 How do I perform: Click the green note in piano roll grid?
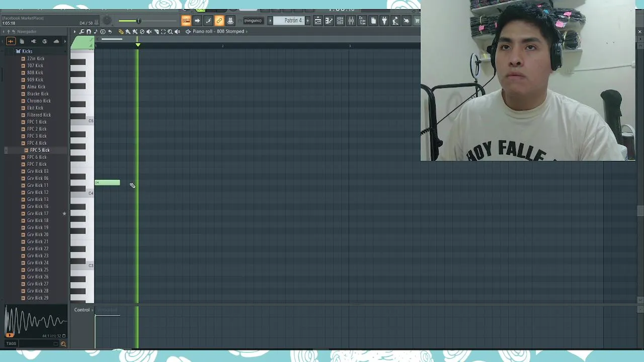pos(107,183)
